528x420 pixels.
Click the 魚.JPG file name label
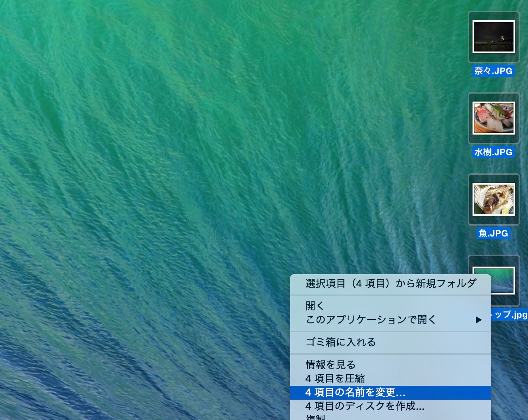493,233
